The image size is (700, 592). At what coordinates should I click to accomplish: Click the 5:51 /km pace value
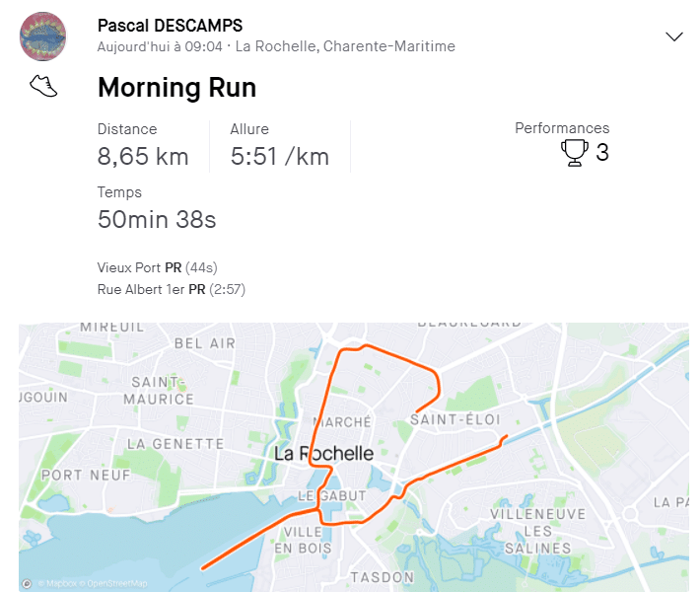(280, 156)
